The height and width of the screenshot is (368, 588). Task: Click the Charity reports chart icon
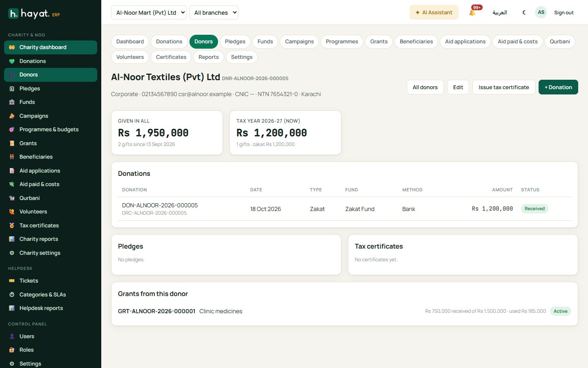click(12, 239)
